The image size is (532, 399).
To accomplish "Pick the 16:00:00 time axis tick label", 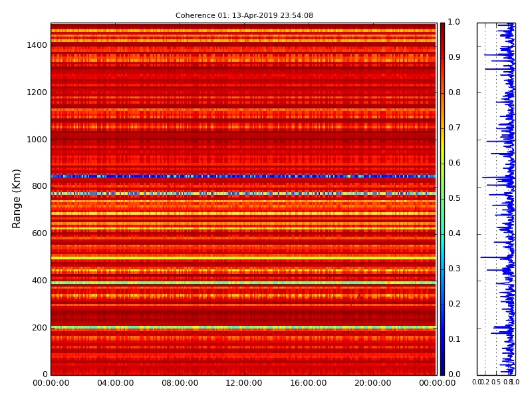I will tap(308, 383).
